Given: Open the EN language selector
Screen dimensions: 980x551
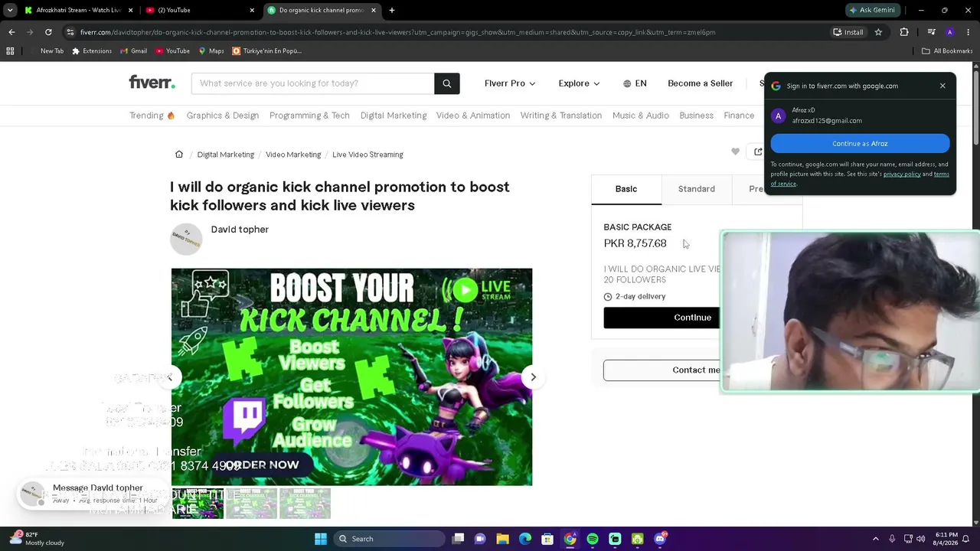Looking at the screenshot, I should coord(635,83).
